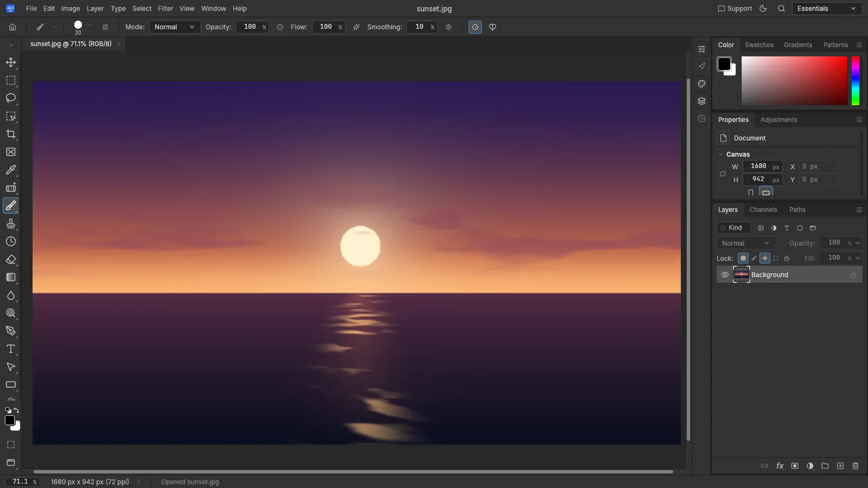
Task: Toggle lock all padlock in Lock row
Action: (x=787, y=258)
